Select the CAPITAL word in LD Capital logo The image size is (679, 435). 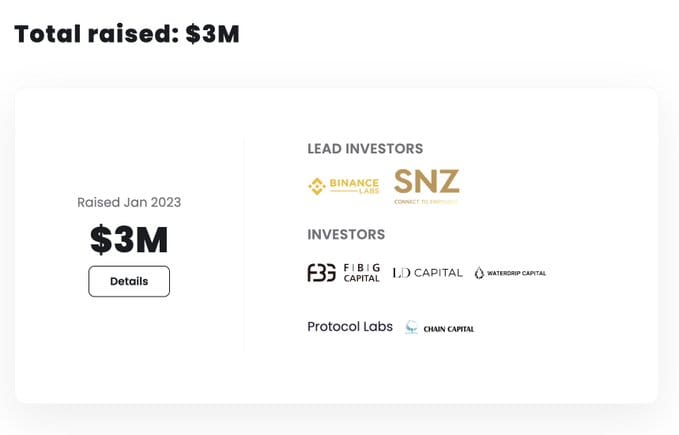[438, 273]
